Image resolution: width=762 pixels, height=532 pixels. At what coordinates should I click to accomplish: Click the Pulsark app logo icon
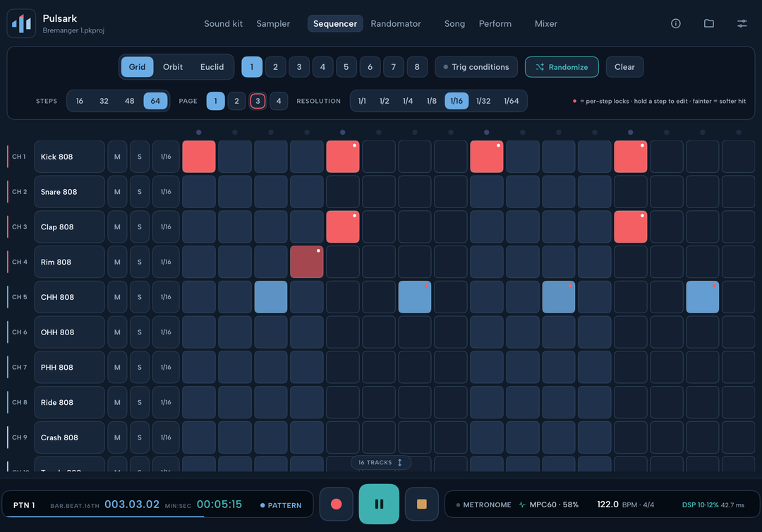(x=21, y=23)
